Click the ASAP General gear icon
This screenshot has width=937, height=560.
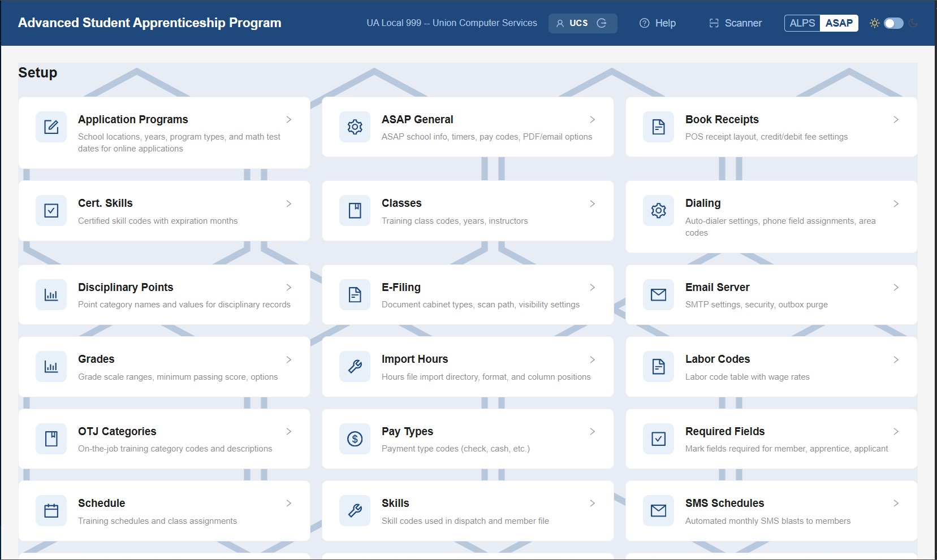[x=355, y=127]
